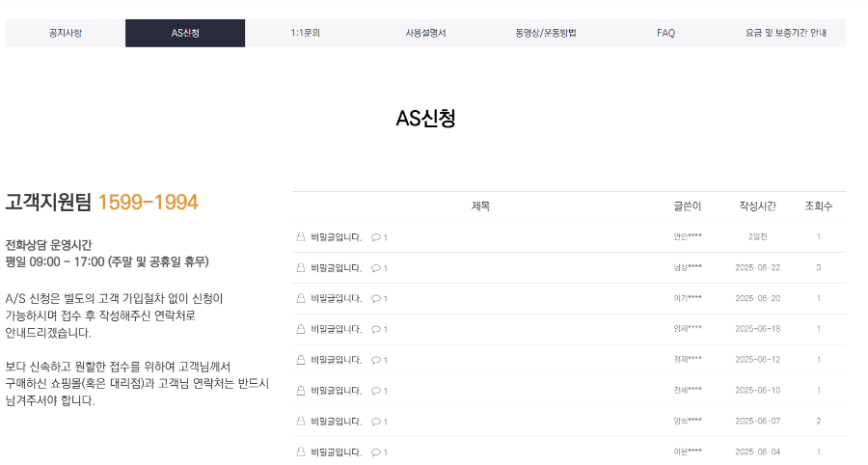
Task: Click lock icon on the 2일전 post
Action: coord(301,237)
